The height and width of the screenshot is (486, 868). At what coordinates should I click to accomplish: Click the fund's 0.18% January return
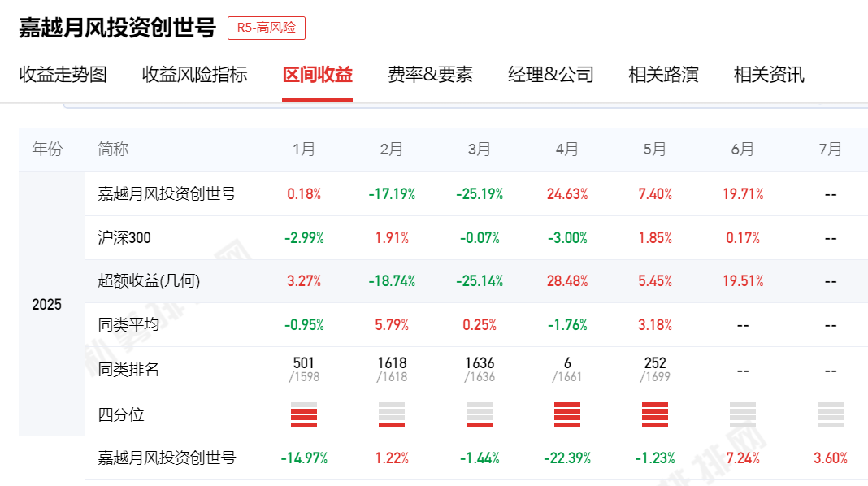tap(304, 194)
